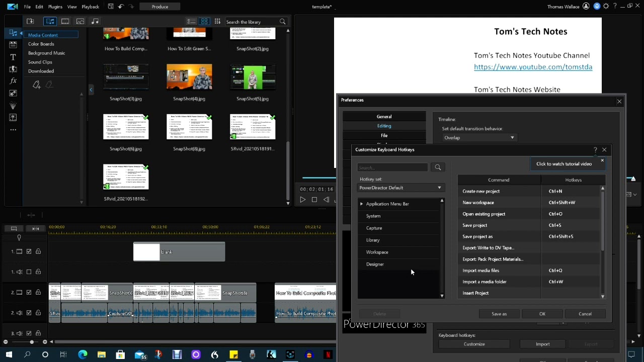The height and width of the screenshot is (362, 644).
Task: Click the timeline zoom slider handle
Action: tap(32, 342)
